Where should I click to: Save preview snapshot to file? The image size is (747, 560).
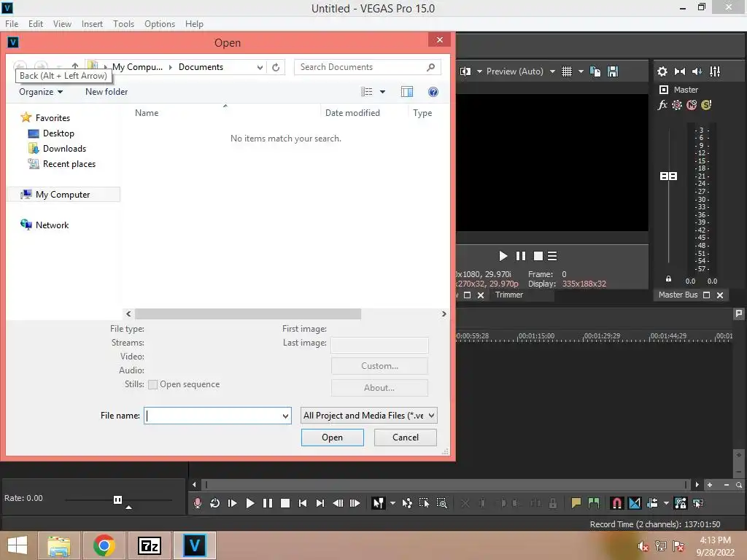[613, 71]
